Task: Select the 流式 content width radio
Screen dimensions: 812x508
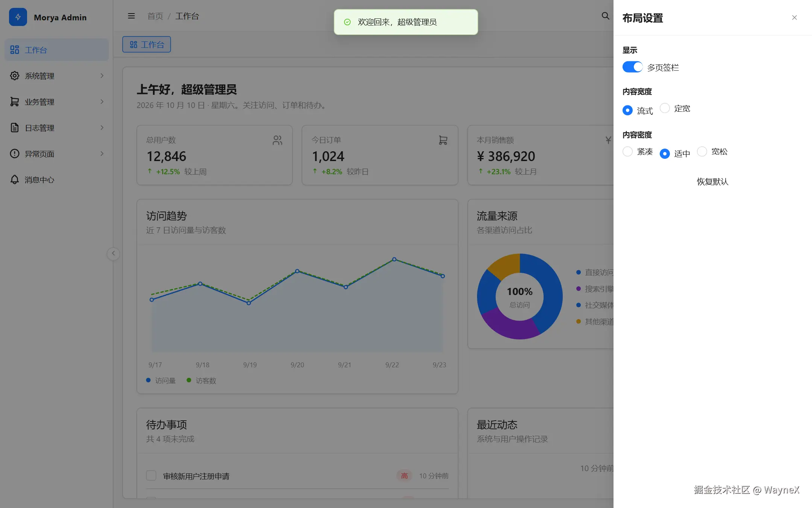Action: click(x=627, y=110)
